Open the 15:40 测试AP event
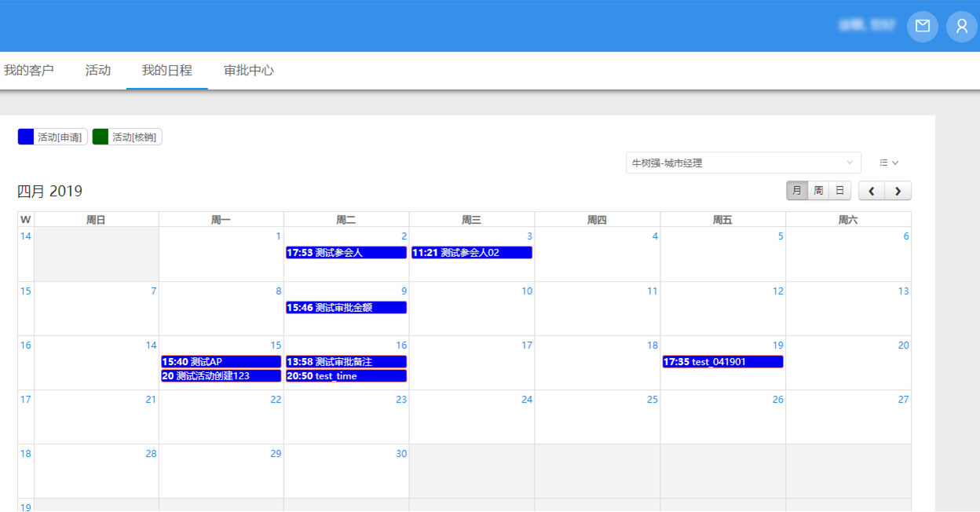The height and width of the screenshot is (512, 980). point(221,362)
